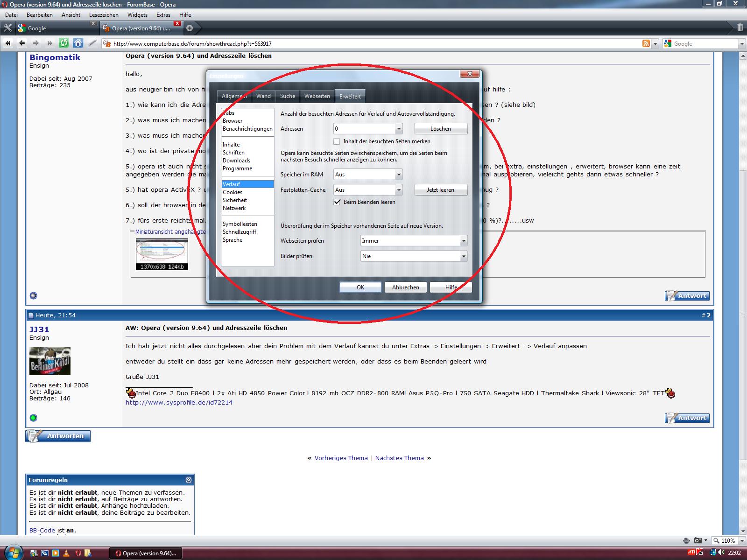Switch to the Suche settings tab
747x560 pixels.
[288, 96]
